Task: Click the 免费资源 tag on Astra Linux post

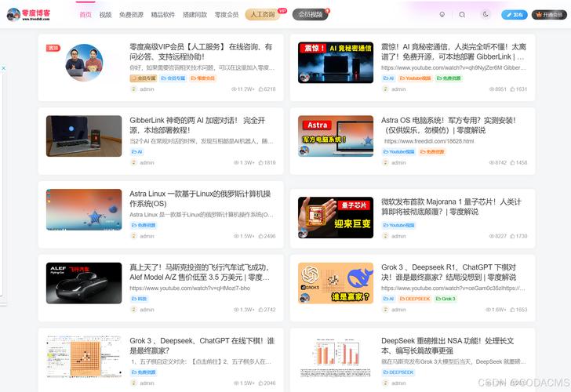Action: 144,225
